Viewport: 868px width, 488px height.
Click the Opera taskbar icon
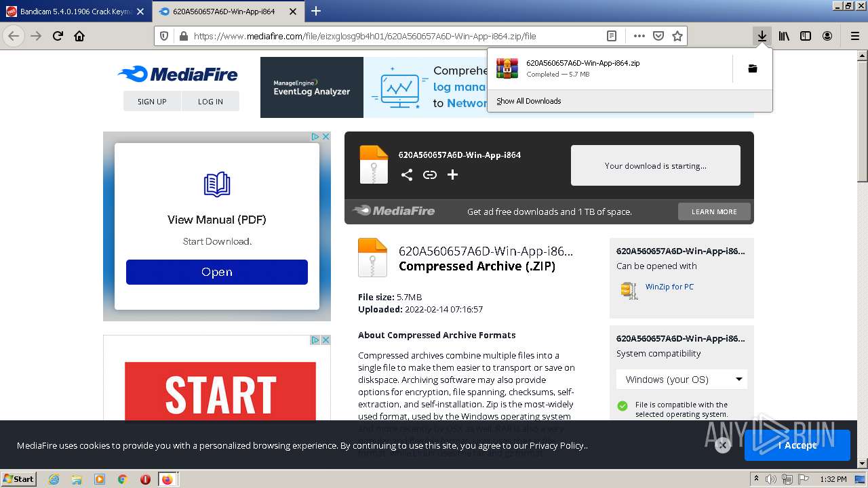[145, 479]
